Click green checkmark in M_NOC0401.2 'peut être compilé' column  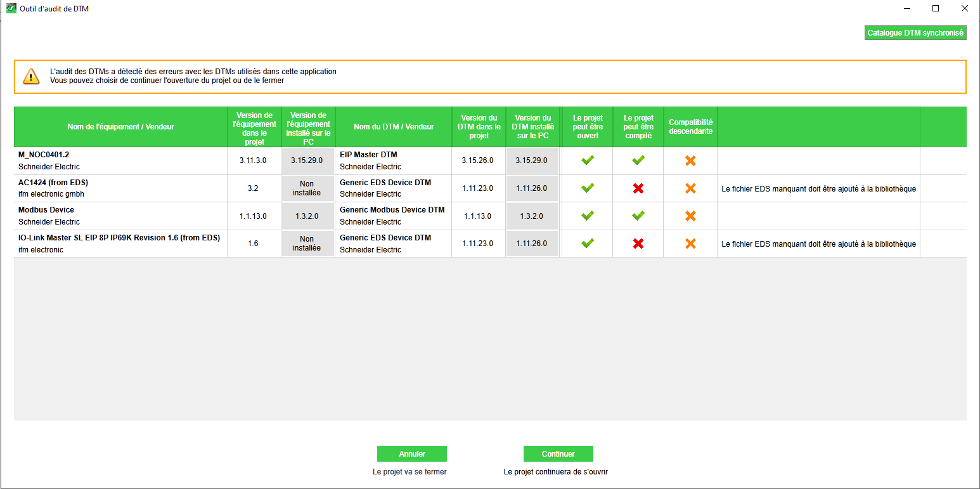pos(638,160)
